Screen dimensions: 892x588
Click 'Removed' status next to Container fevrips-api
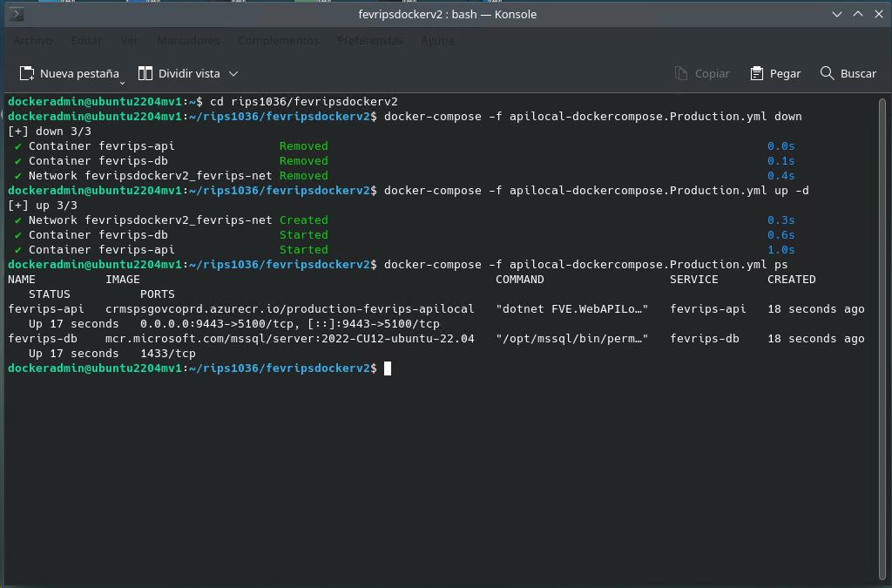(x=304, y=145)
